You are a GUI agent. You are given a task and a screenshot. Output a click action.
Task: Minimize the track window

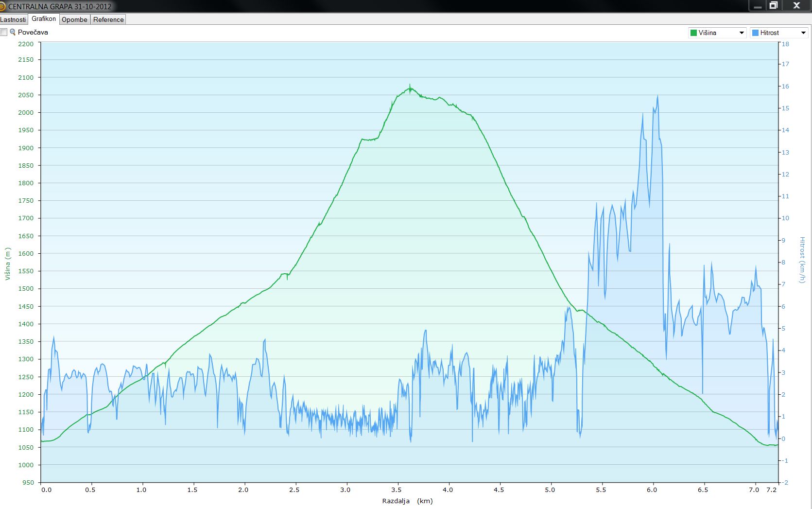pyautogui.click(x=757, y=6)
